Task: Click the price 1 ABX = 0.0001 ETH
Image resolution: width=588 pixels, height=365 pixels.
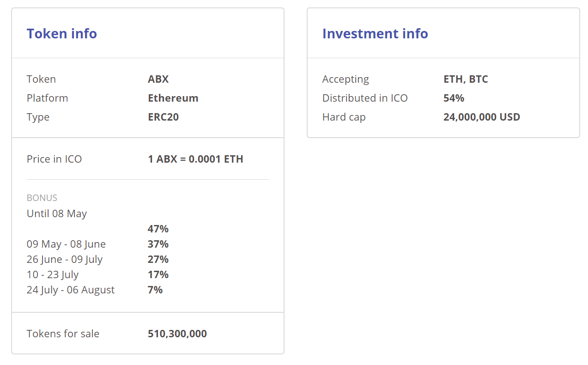Action: pyautogui.click(x=195, y=159)
